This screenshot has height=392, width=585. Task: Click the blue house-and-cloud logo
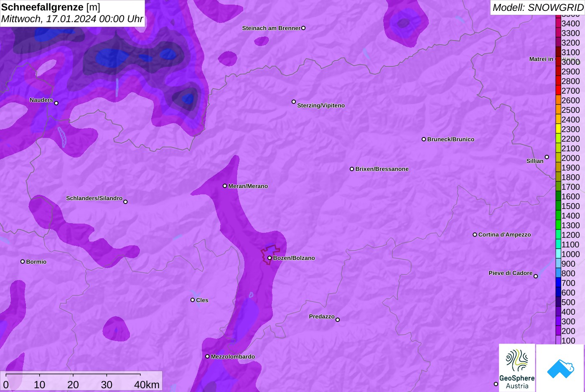560,368
